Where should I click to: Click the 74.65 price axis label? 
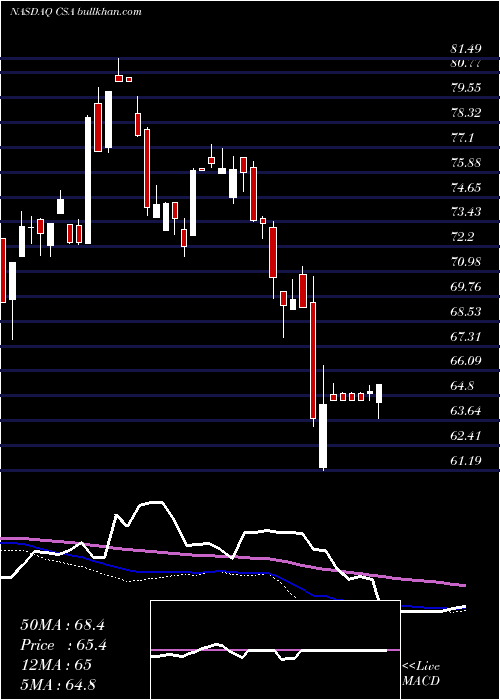(x=466, y=188)
